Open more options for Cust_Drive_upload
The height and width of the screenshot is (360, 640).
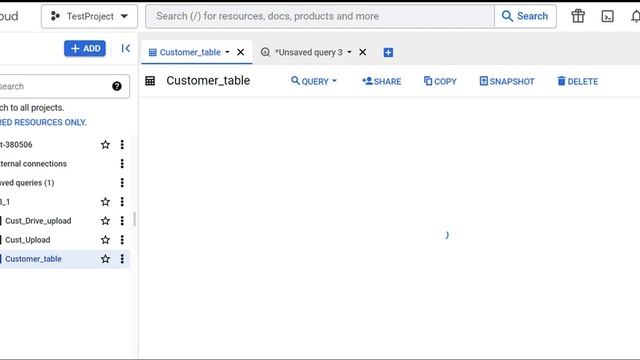tap(122, 221)
